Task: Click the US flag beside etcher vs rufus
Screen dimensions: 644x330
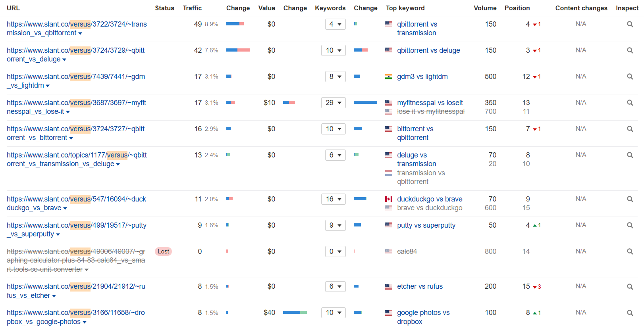Action: [389, 286]
